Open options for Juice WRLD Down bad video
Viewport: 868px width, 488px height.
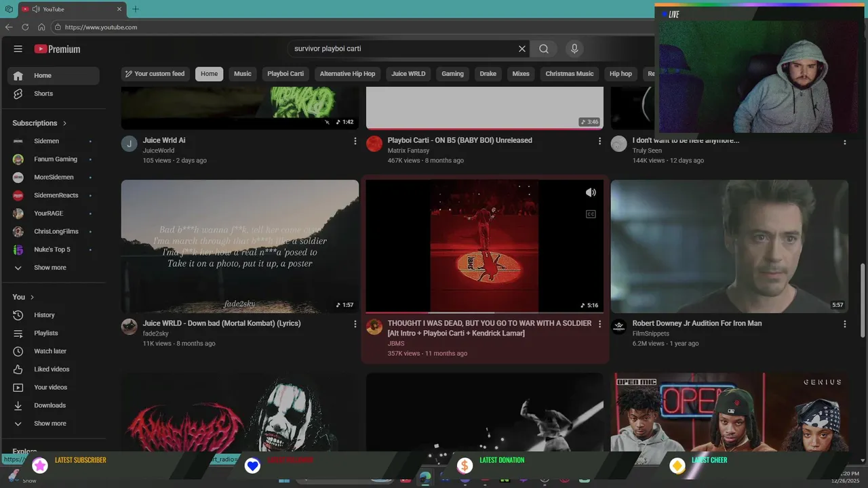click(355, 324)
